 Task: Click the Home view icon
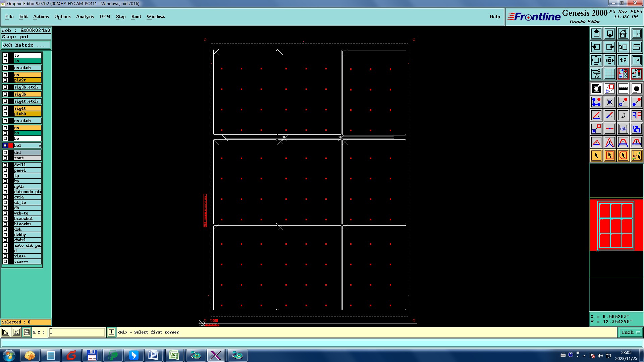click(x=623, y=34)
